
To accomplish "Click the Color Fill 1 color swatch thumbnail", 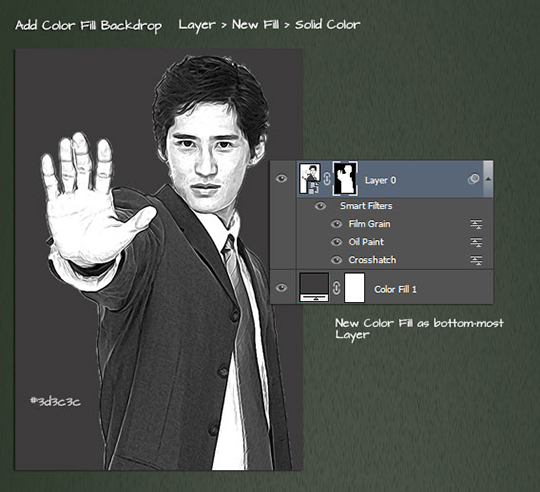I will pyautogui.click(x=314, y=287).
